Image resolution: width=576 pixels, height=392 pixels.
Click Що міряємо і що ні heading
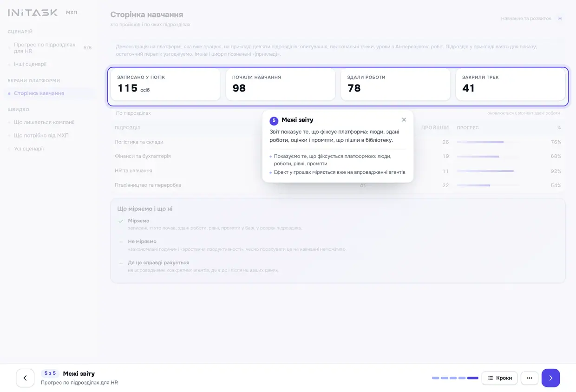point(145,209)
